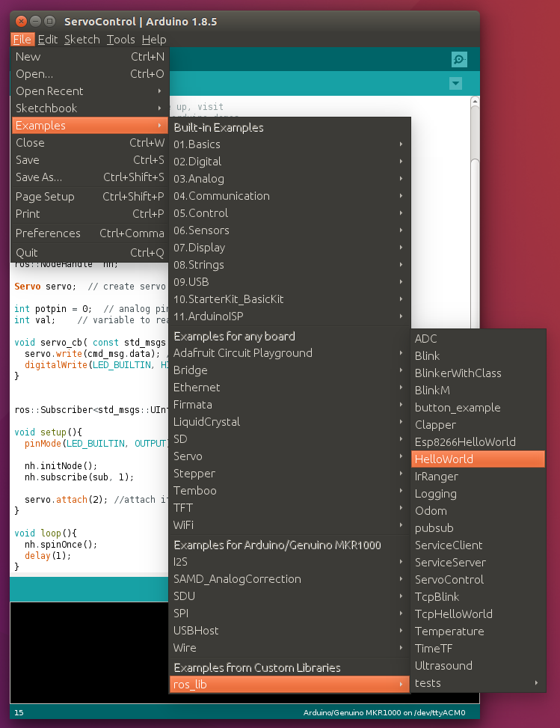
Task: Open the Stepper examples submenu
Action: coord(289,473)
